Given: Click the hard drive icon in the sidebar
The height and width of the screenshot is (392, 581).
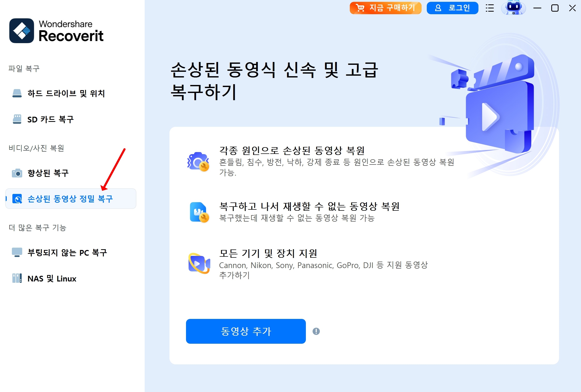Looking at the screenshot, I should 17,93.
